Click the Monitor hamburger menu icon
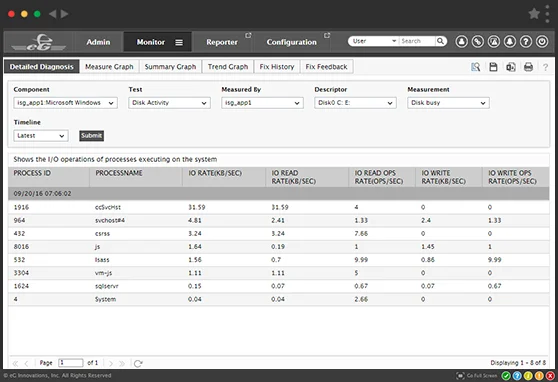 [x=179, y=42]
